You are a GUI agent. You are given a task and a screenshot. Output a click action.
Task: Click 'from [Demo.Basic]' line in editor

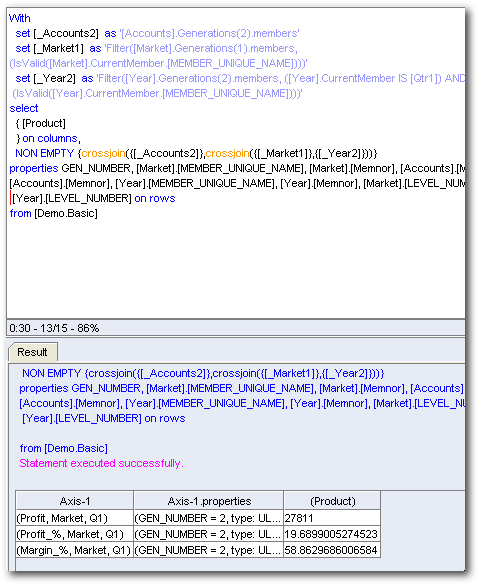(x=53, y=213)
